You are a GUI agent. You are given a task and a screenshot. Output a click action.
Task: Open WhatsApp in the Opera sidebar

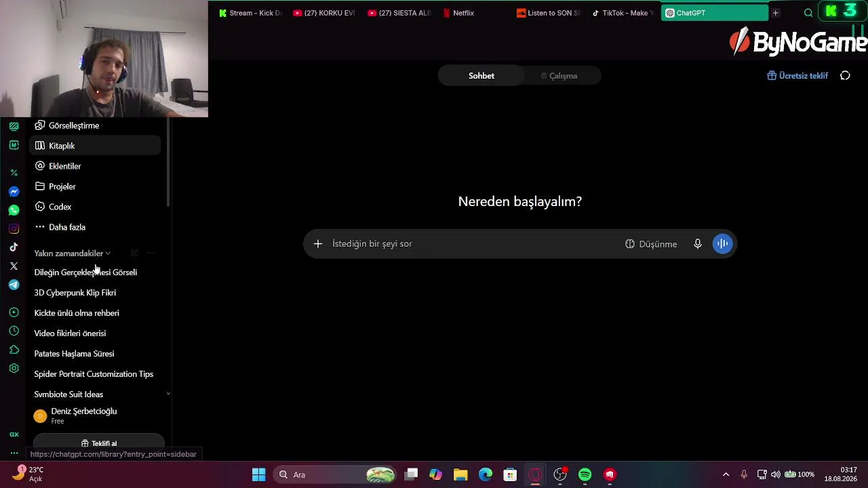14,210
